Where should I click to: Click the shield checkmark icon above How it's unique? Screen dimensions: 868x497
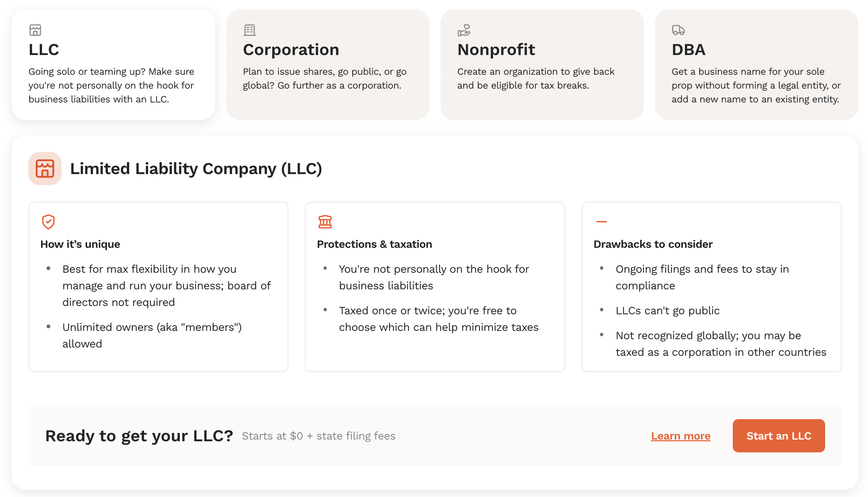pyautogui.click(x=48, y=222)
